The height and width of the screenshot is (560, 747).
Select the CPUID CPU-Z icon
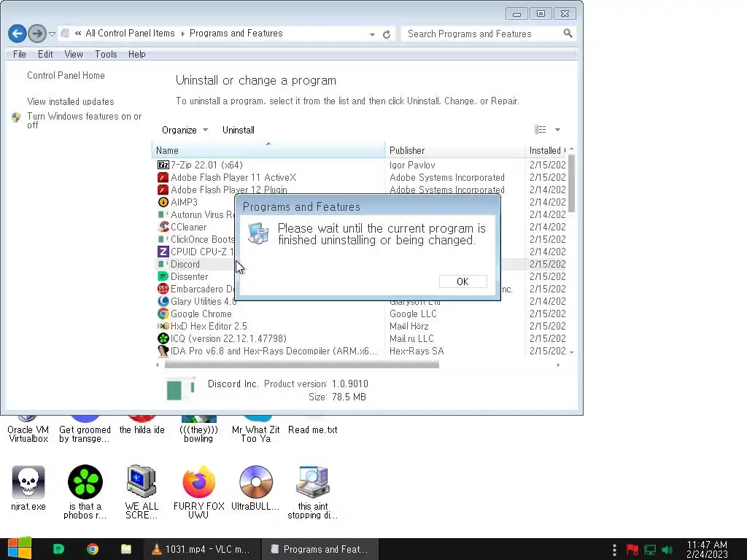[x=163, y=252]
